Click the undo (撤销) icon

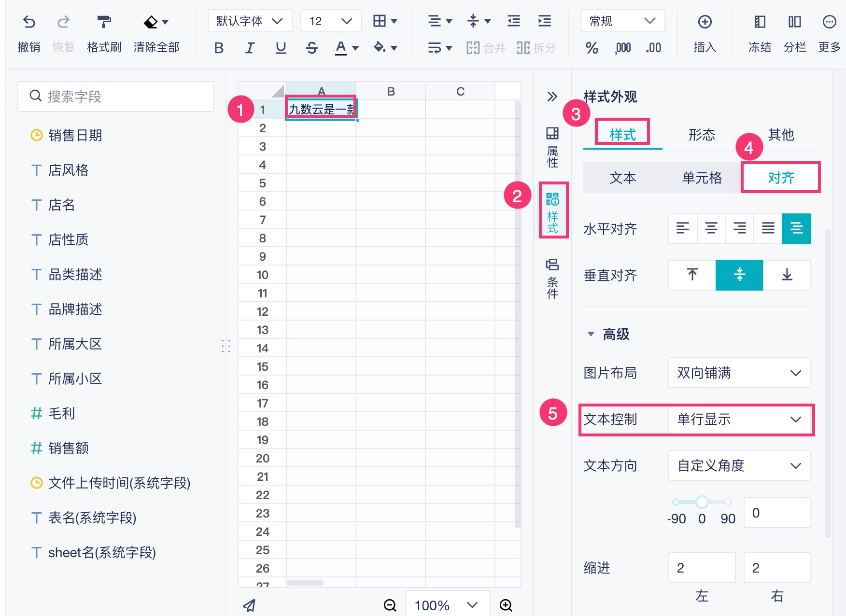tap(29, 22)
